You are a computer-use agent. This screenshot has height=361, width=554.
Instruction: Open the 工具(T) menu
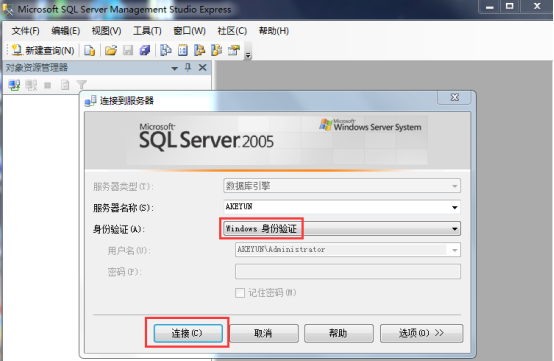(147, 31)
